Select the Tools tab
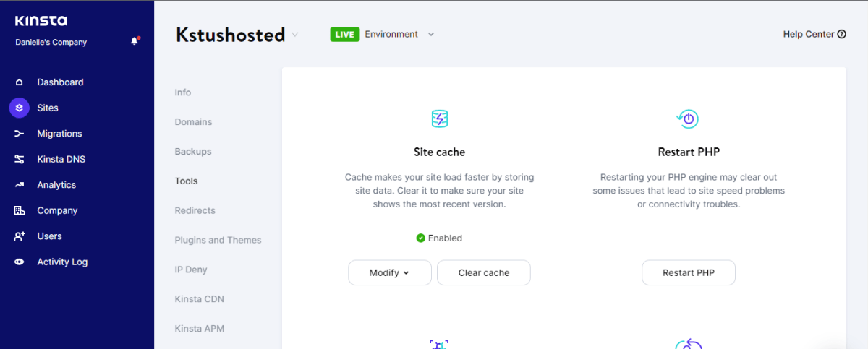Image resolution: width=868 pixels, height=349 pixels. [186, 181]
